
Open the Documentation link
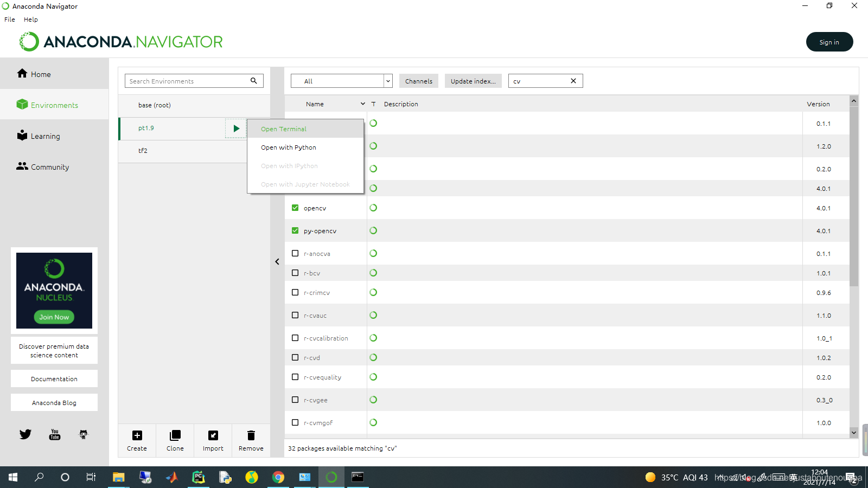point(54,378)
